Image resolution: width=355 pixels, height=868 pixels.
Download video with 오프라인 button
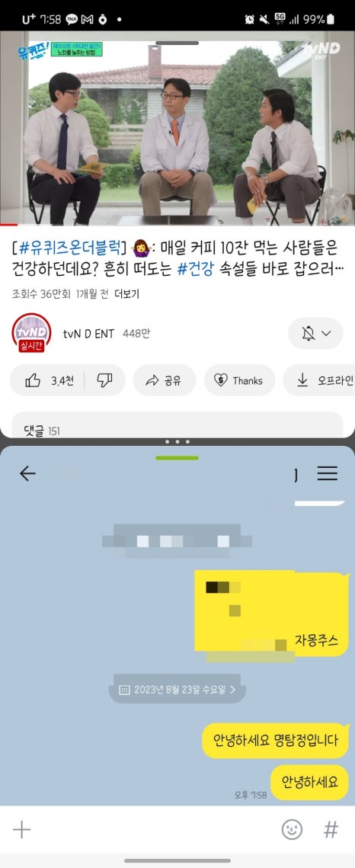[x=320, y=380]
